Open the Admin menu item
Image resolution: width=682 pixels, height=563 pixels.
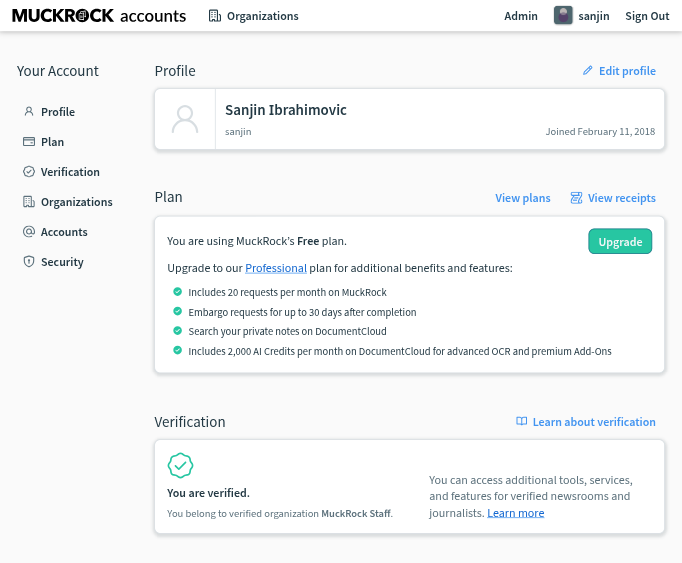pyautogui.click(x=521, y=16)
